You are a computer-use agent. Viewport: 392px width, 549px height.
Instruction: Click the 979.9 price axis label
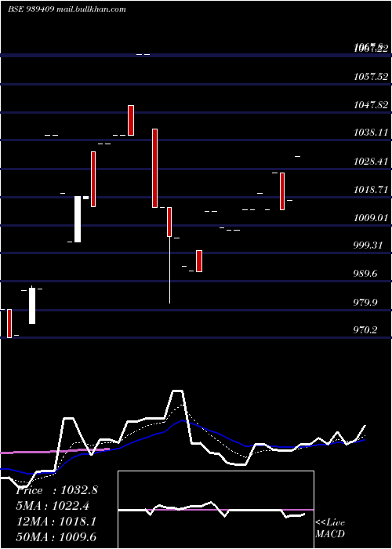pos(365,302)
